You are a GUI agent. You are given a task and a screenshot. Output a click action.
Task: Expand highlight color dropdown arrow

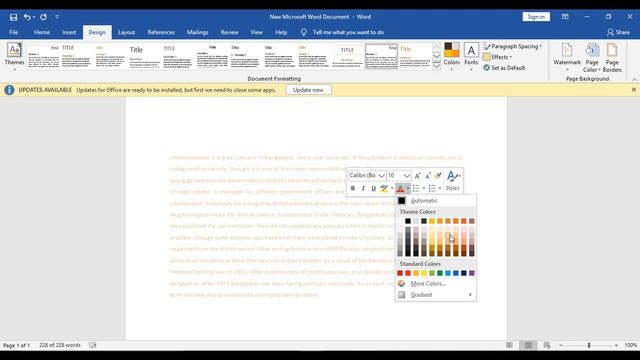pos(392,189)
